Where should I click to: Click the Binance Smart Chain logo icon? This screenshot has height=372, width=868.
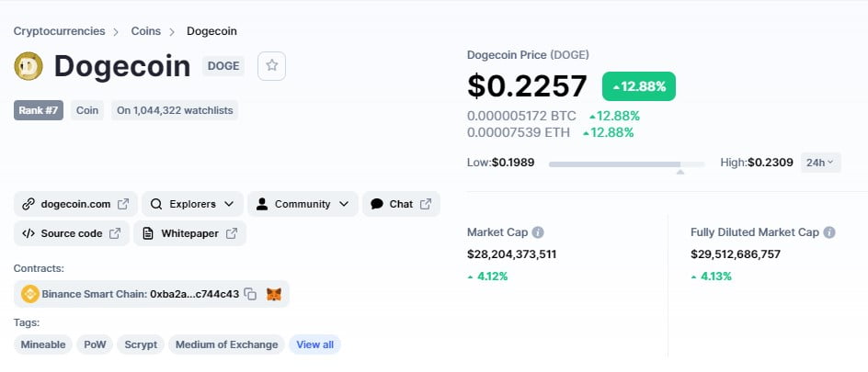(29, 295)
